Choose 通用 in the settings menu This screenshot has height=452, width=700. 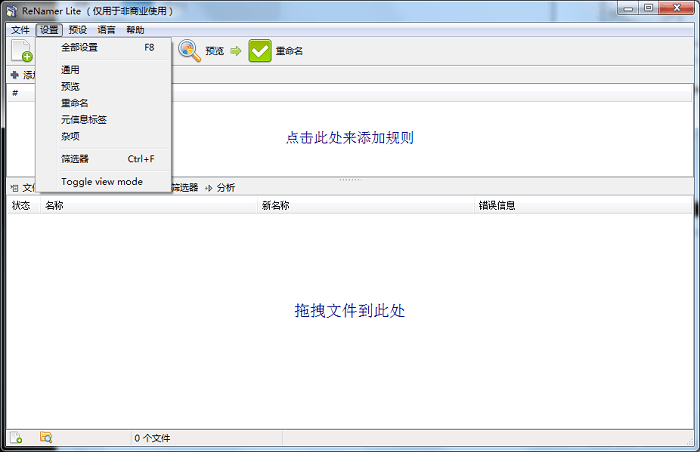pyautogui.click(x=104, y=70)
